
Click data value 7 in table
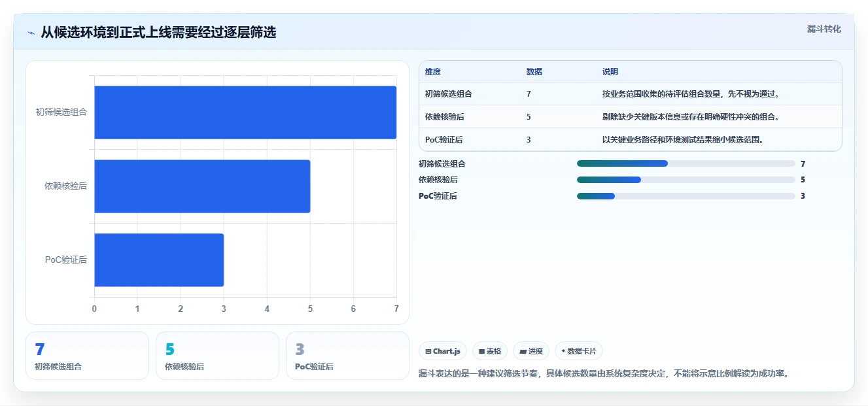[x=529, y=94]
